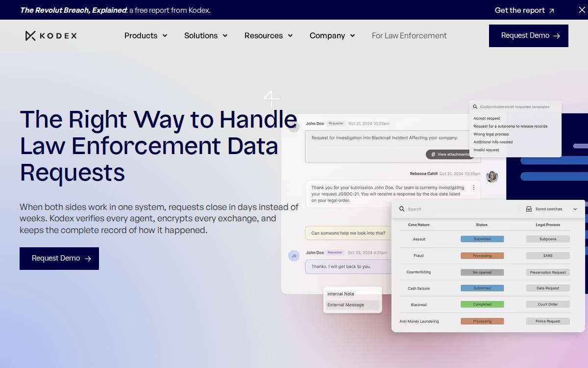The image size is (588, 368).
Task: Click the Completed status badge for Blackmail
Action: [x=482, y=305]
